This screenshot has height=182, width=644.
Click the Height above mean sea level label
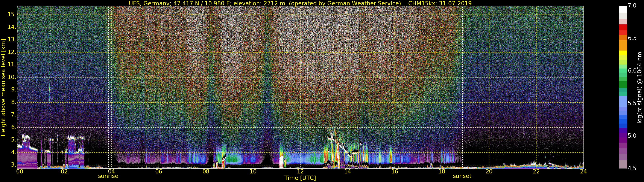click(x=3, y=87)
